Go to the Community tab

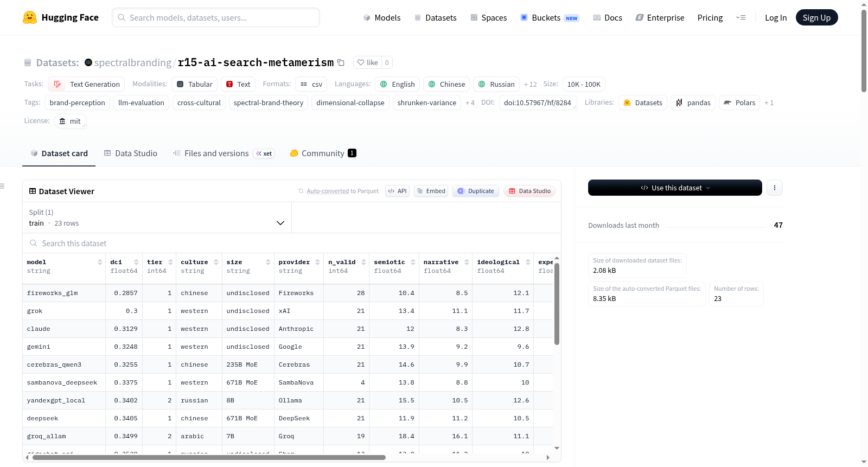[x=323, y=153]
